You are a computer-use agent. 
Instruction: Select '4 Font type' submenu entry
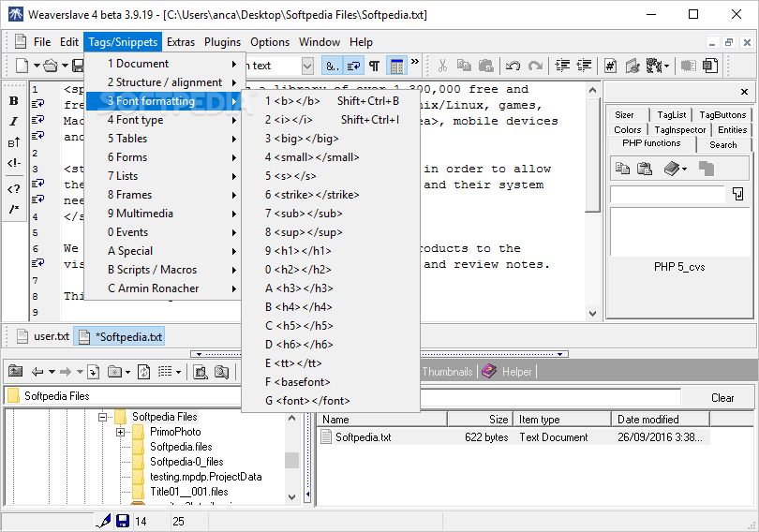click(x=163, y=120)
